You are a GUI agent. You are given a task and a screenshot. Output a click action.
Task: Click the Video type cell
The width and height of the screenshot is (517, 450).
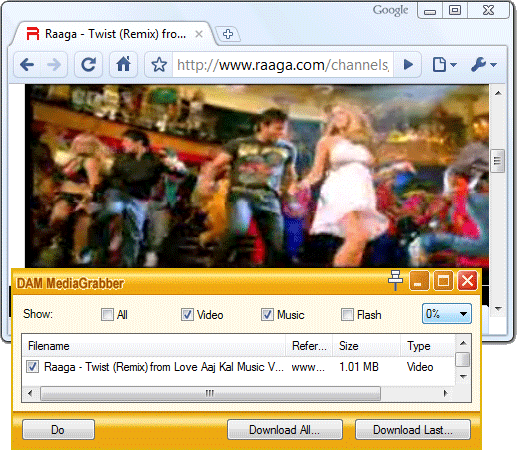click(x=420, y=367)
